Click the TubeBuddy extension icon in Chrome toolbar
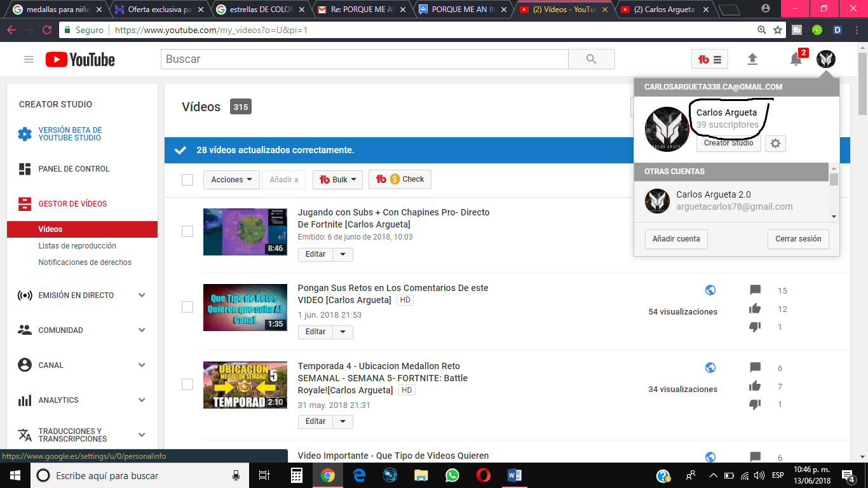This screenshot has height=488, width=868. point(797,30)
